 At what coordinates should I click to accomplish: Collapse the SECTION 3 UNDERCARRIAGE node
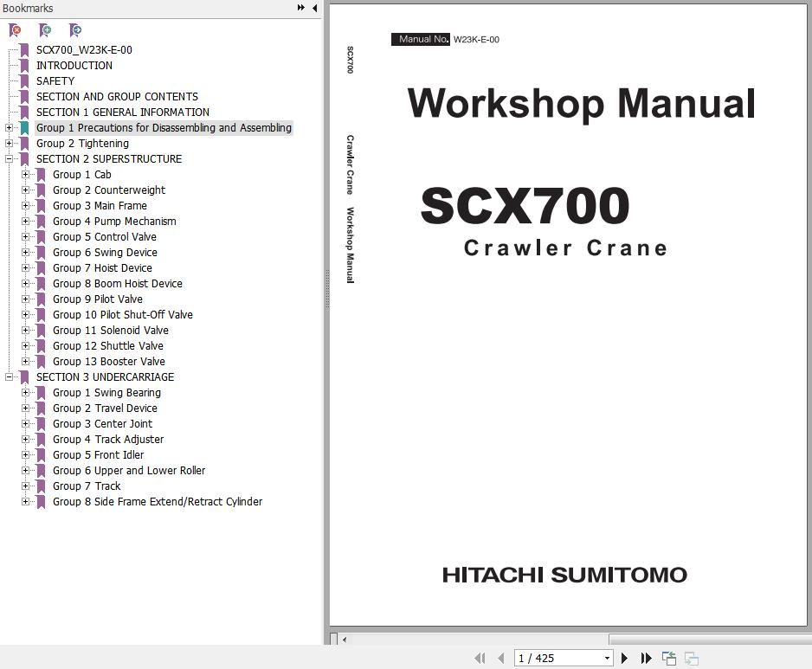pos(9,377)
